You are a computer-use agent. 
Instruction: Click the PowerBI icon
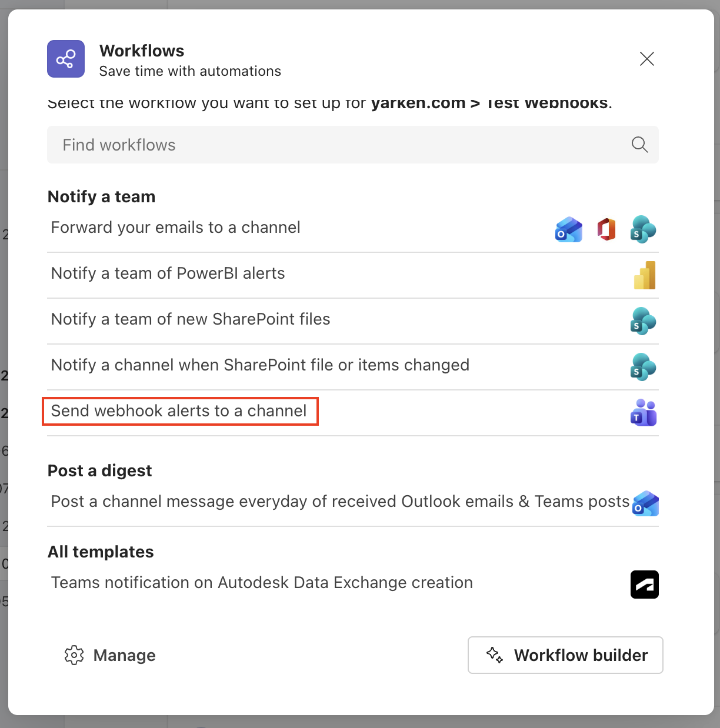point(645,275)
